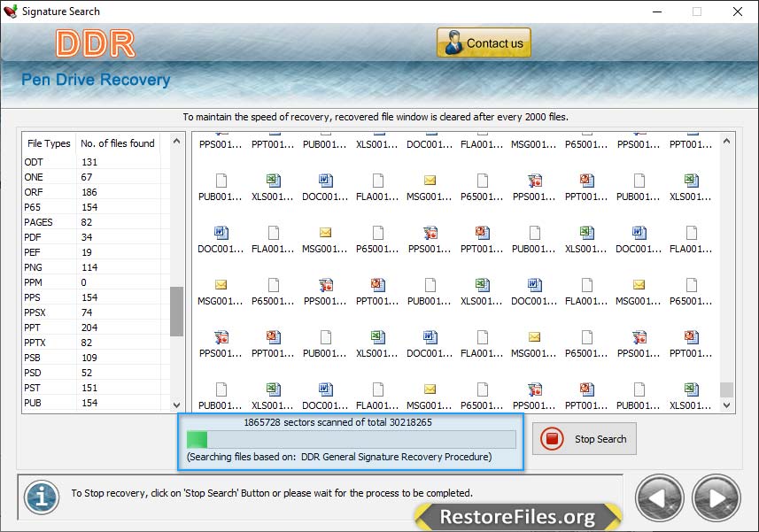This screenshot has height=532, width=759.
Task: Select MSG001 envelope icon starting fourth row
Action: coord(221,285)
